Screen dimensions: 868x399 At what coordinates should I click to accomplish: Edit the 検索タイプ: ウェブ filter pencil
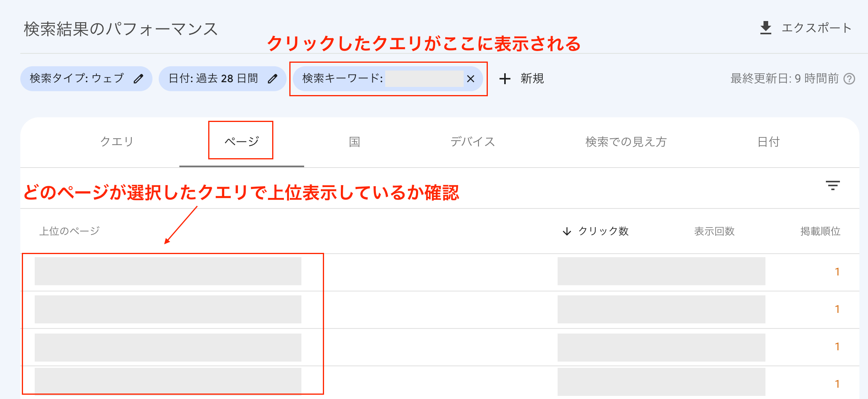tap(138, 79)
